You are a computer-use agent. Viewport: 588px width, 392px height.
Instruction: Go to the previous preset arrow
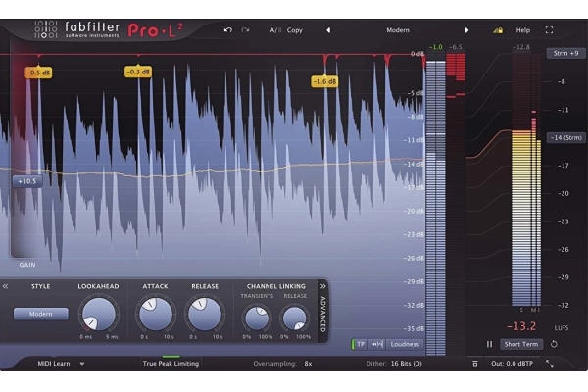pos(328,30)
